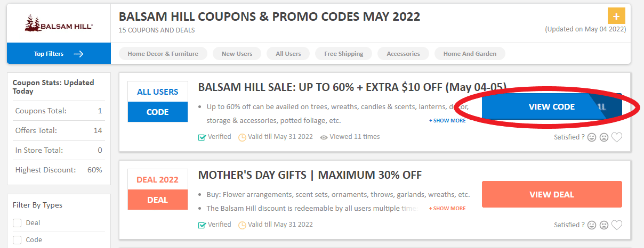Click sad smiley on Mother's Day deal
Viewport: 644px width, 248px height.
click(x=604, y=225)
